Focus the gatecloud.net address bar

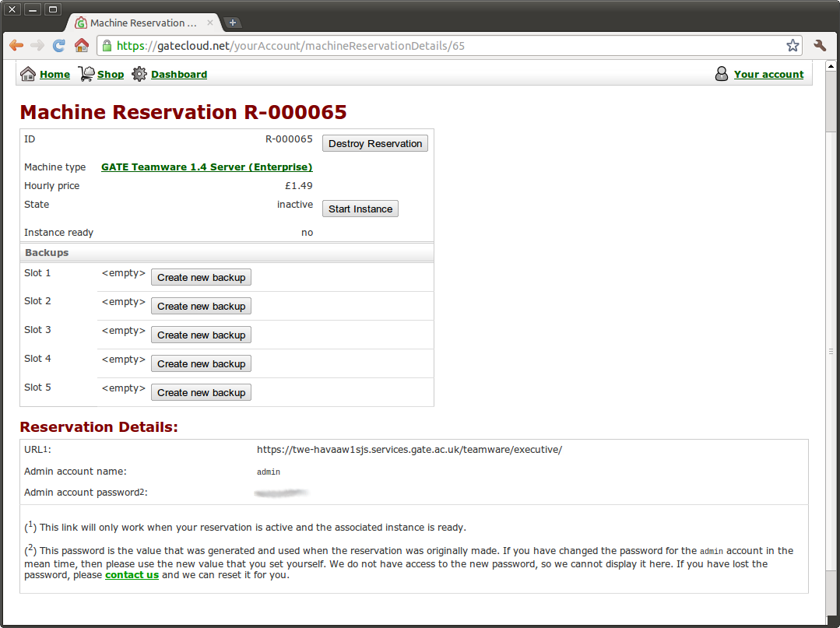(x=449, y=45)
